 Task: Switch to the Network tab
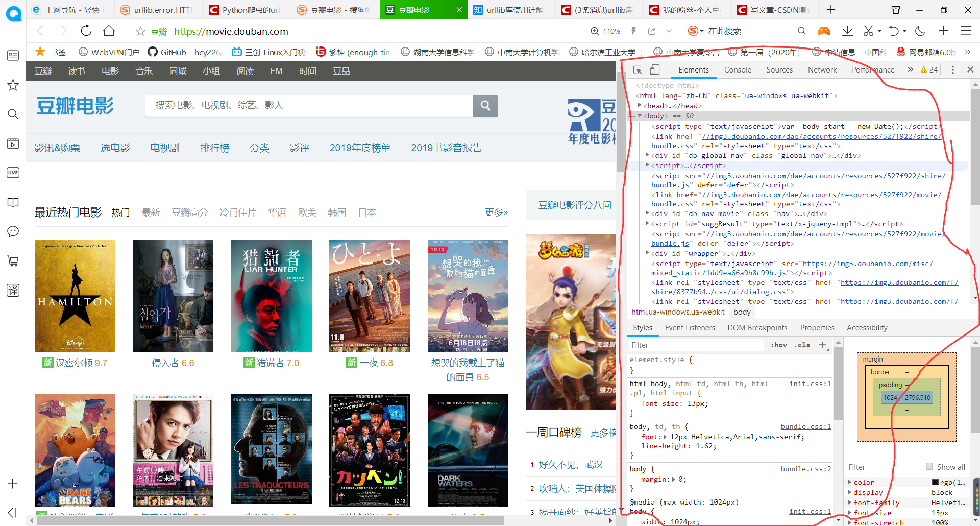822,70
